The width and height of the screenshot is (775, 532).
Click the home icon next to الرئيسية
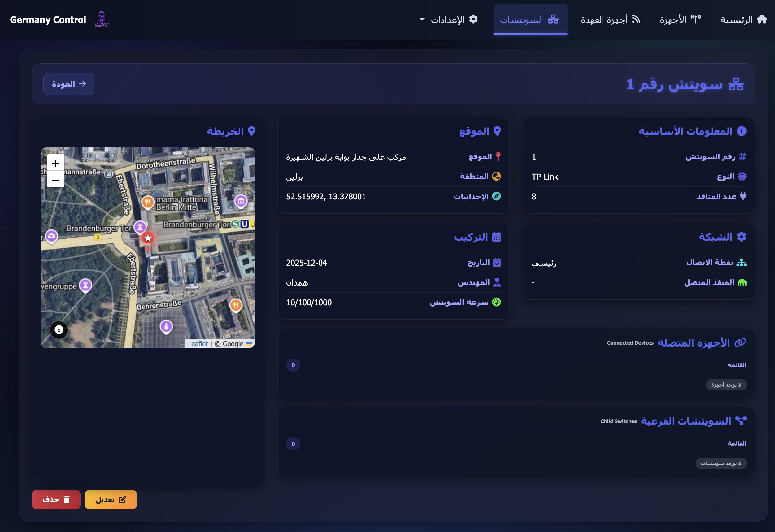coord(762,19)
